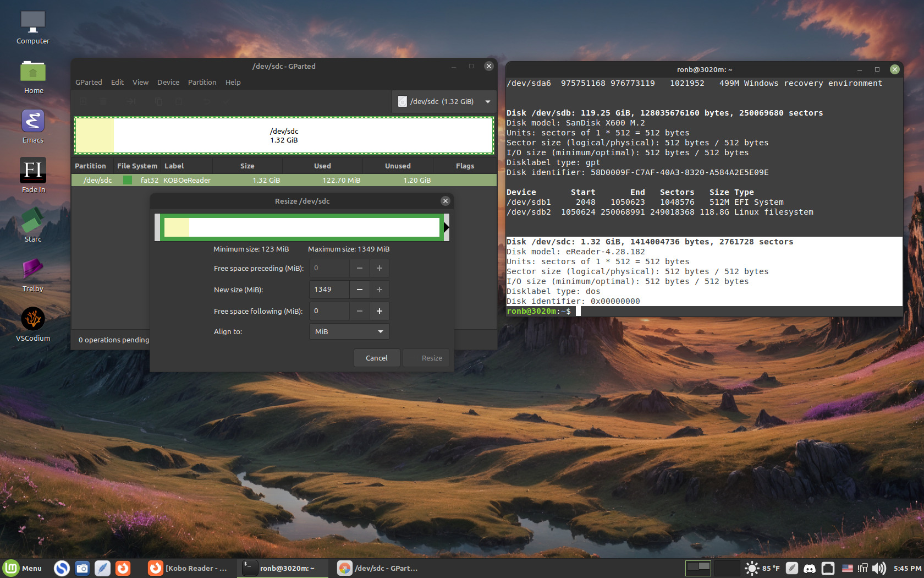The width and height of the screenshot is (924, 578).
Task: Click the Size column header
Action: 247,166
